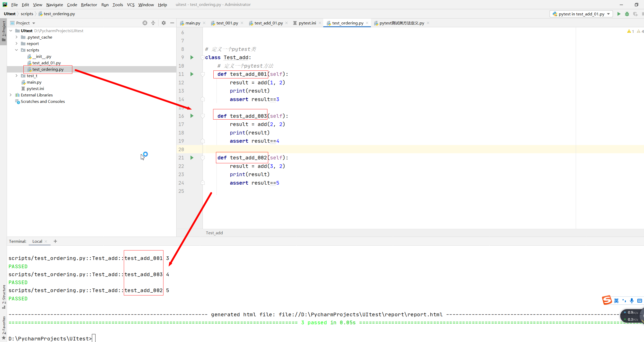Open the Refactor menu

tap(89, 5)
